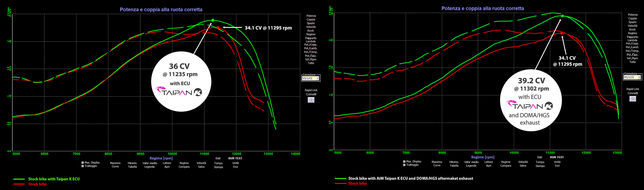This screenshot has height=190, width=644.
Task: Click Salva under the left chart
Action: (x=201, y=167)
